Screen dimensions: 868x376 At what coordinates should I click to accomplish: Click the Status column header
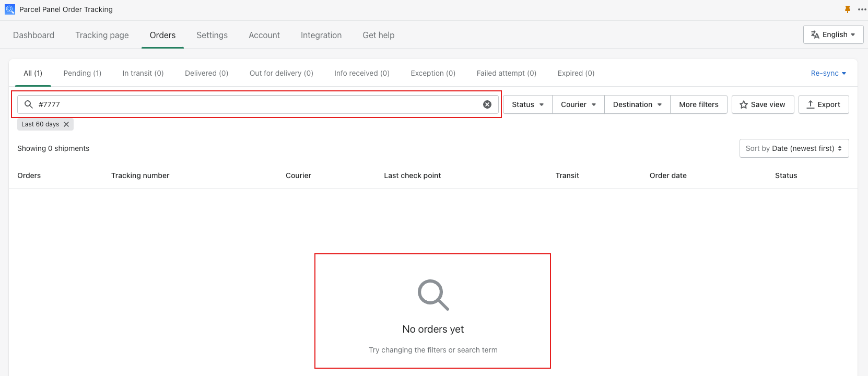click(786, 175)
